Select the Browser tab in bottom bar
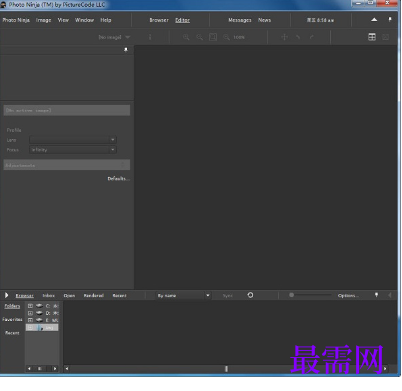 pos(25,296)
